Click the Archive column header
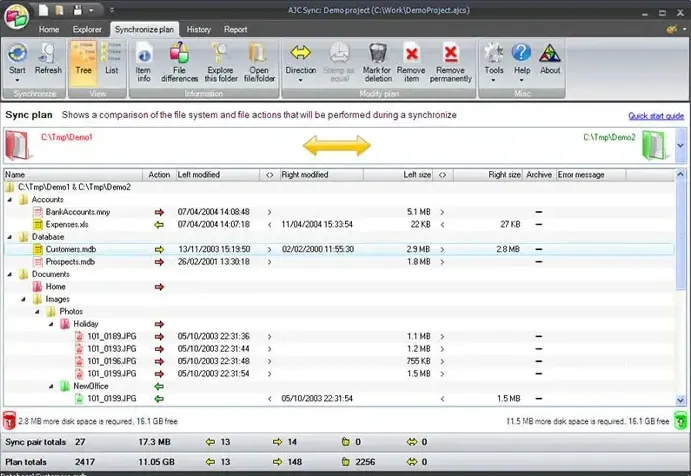 539,175
